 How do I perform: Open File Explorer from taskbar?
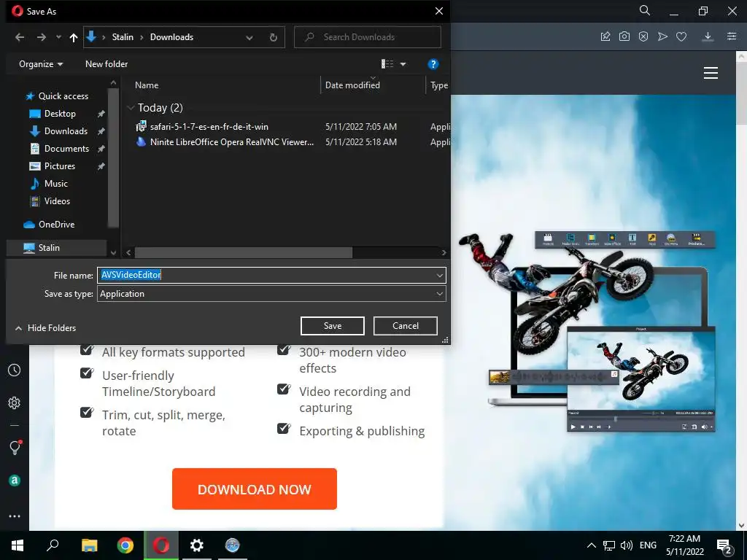point(89,545)
